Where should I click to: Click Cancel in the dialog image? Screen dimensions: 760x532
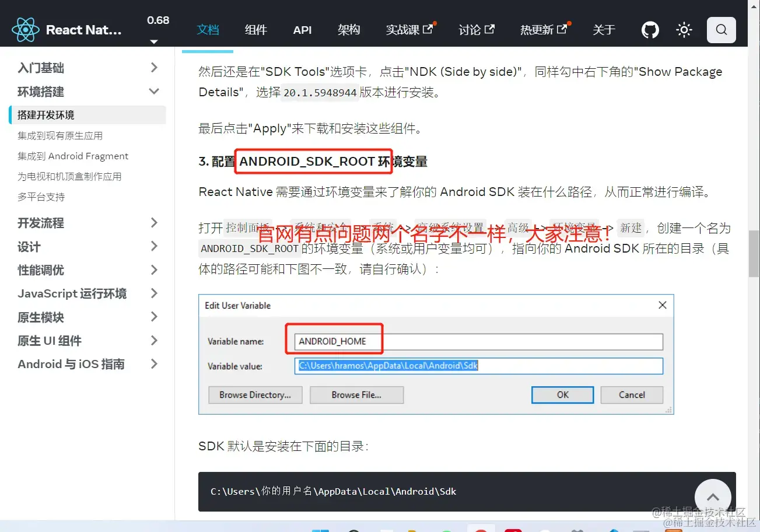[x=632, y=395]
